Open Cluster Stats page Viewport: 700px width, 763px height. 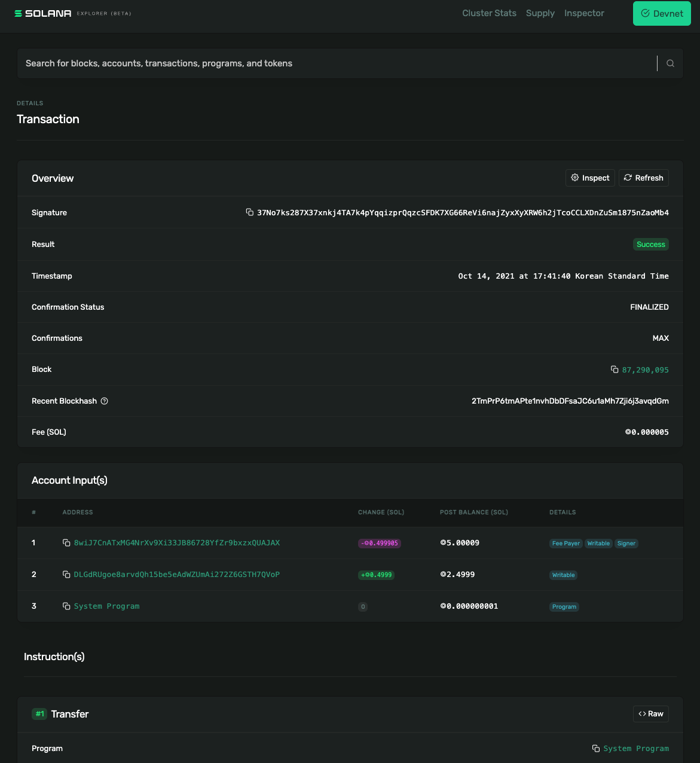point(489,13)
